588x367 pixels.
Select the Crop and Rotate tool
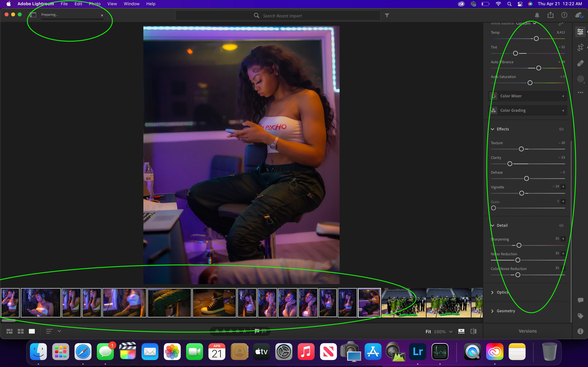[x=580, y=47]
